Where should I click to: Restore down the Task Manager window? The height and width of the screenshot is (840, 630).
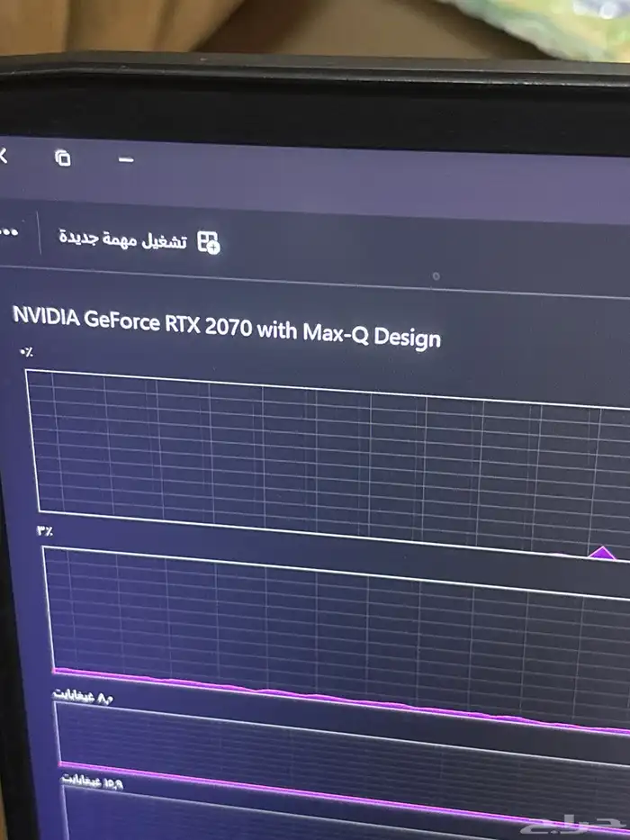pos(63,158)
